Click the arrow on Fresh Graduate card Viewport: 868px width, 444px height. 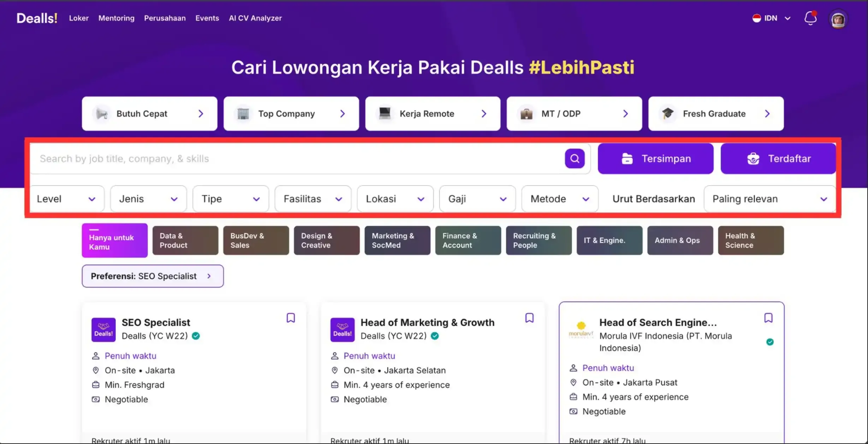pyautogui.click(x=767, y=114)
